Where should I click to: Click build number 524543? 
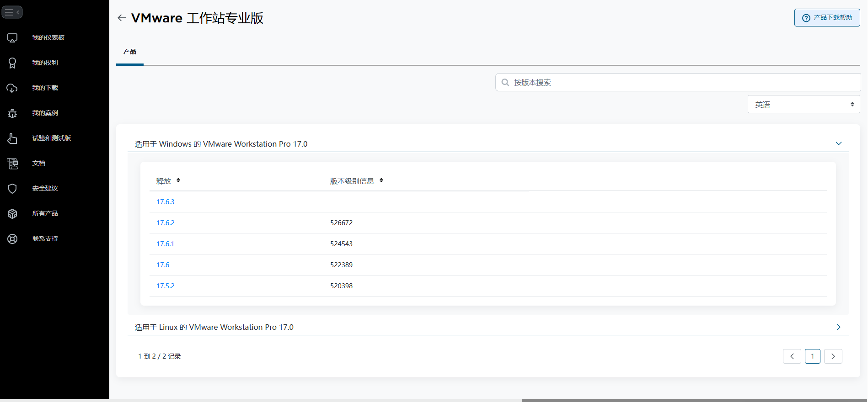[342, 244]
